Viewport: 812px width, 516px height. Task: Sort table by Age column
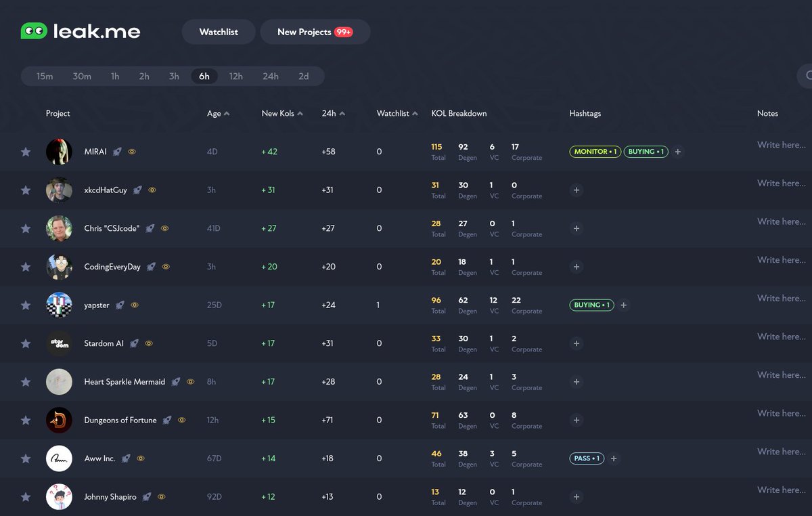pos(218,114)
